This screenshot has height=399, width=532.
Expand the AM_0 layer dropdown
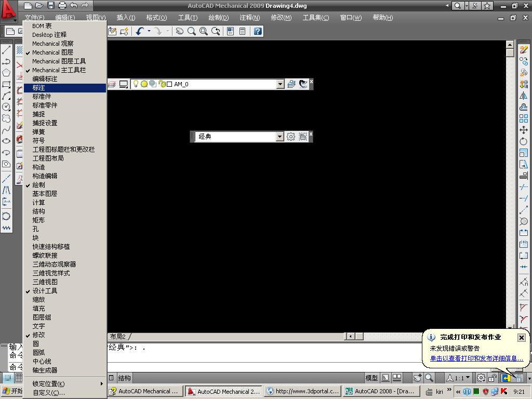pyautogui.click(x=280, y=84)
